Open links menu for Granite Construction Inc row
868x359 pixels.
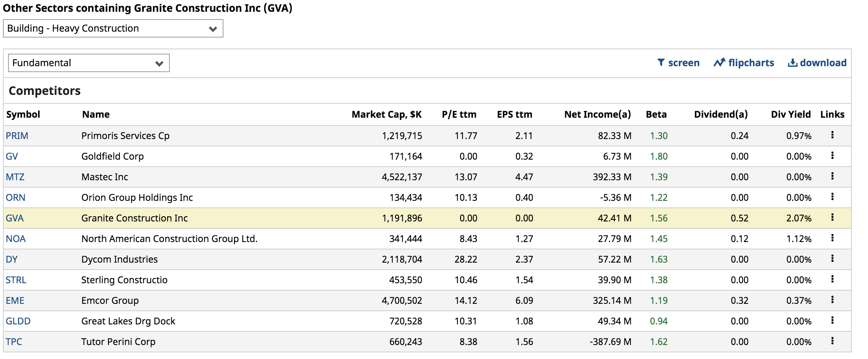832,217
